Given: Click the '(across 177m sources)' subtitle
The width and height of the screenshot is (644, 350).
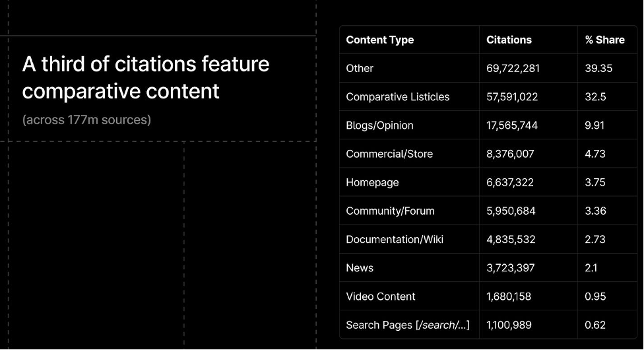Looking at the screenshot, I should coord(86,120).
